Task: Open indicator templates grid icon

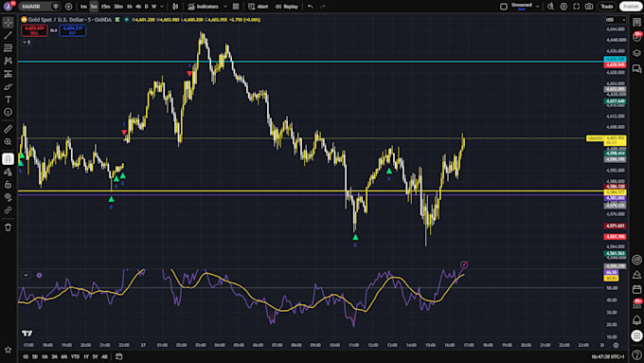Action: [236, 7]
